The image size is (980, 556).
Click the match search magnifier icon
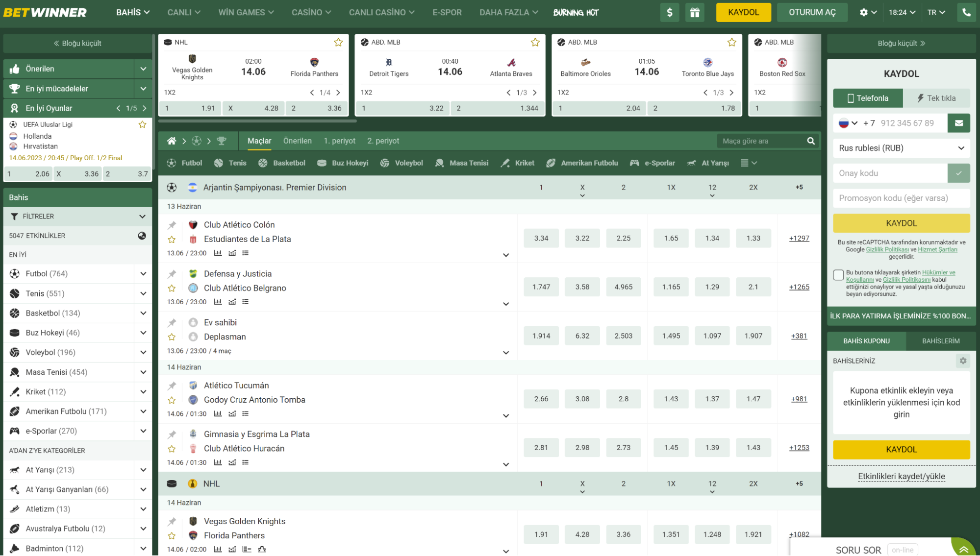(x=811, y=141)
